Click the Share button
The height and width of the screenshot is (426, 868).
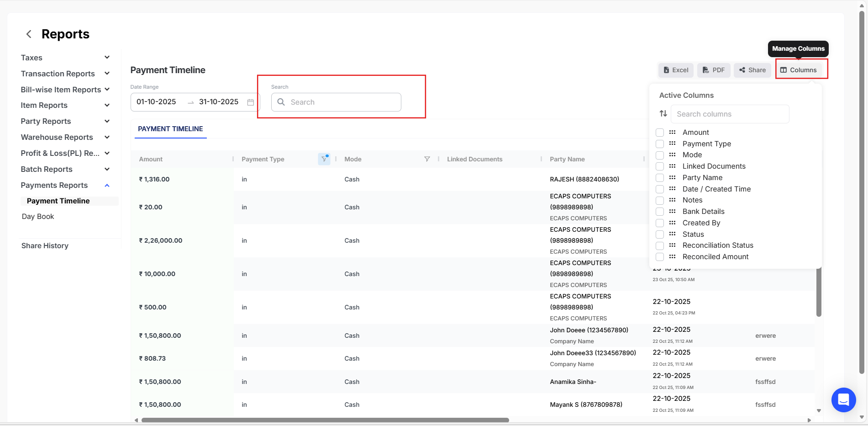[x=752, y=70]
